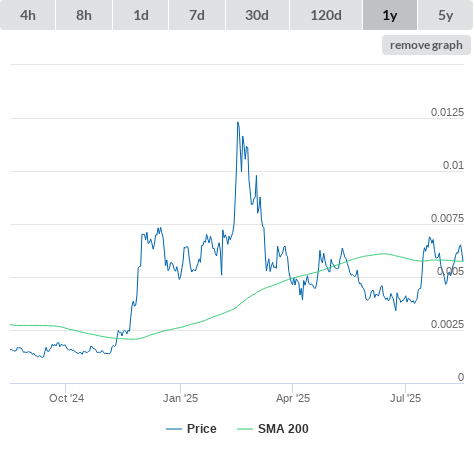
Task: Toggle the SMA 200 legend entry
Action: click(x=283, y=429)
